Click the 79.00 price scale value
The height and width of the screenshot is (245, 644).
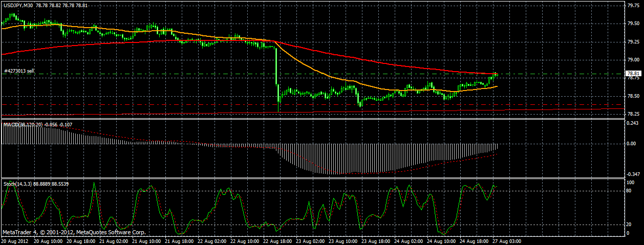tap(633, 60)
